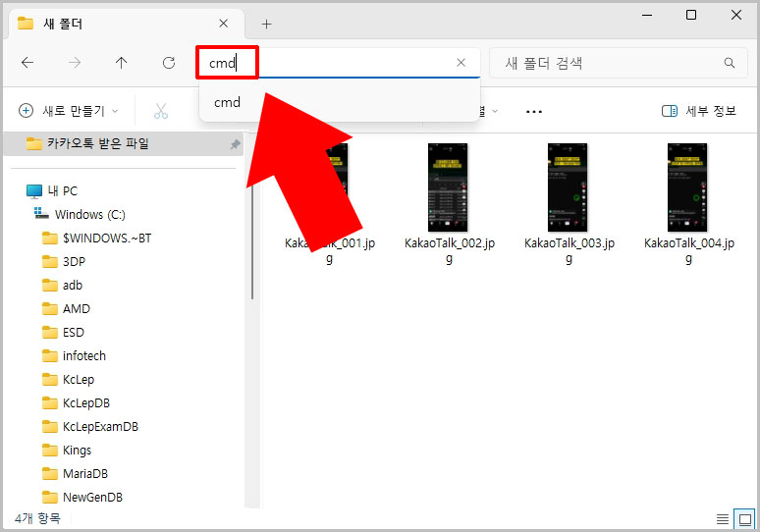Open the Kings folder

click(x=67, y=451)
